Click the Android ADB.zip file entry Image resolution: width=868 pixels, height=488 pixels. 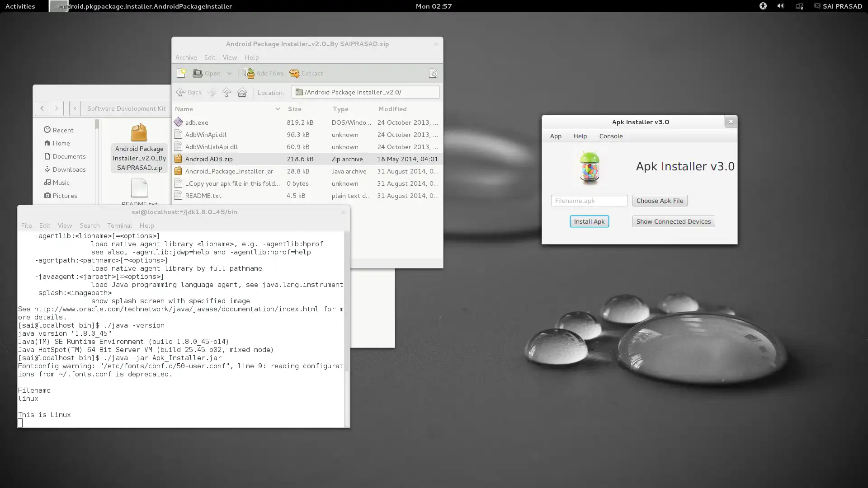point(209,159)
